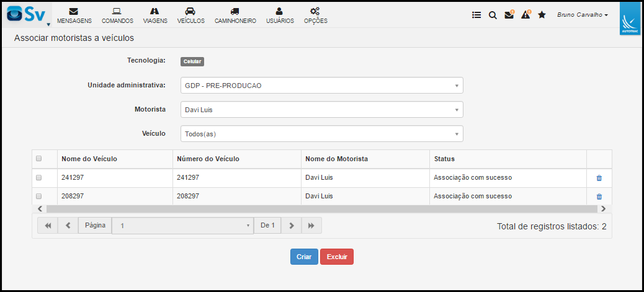This screenshot has height=292, width=644.
Task: Expand the Unidade administrativa dropdown
Action: pos(321,86)
